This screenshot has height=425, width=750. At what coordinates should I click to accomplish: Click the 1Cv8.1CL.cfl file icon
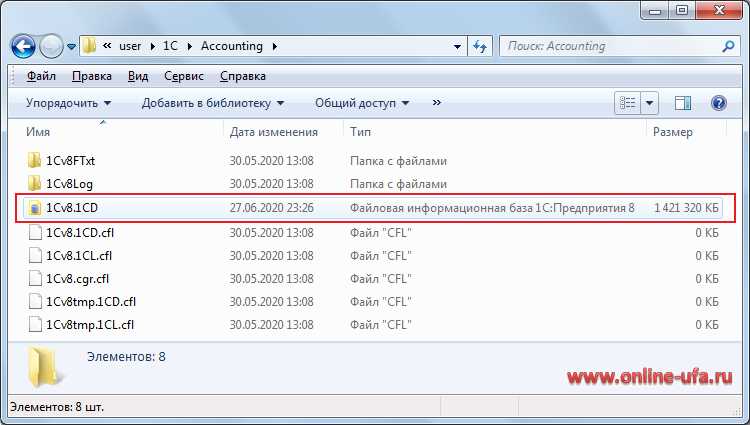click(x=35, y=255)
